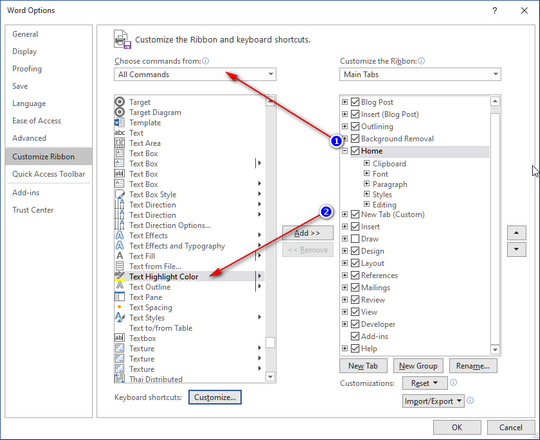Open the Reset dropdown button

click(x=425, y=383)
